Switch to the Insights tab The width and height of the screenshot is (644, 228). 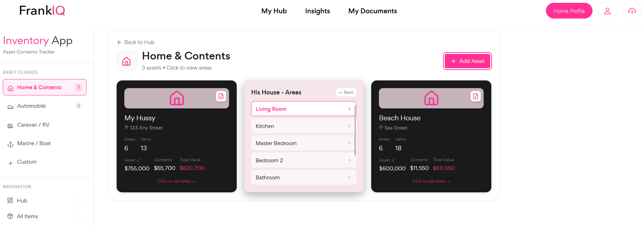[317, 11]
